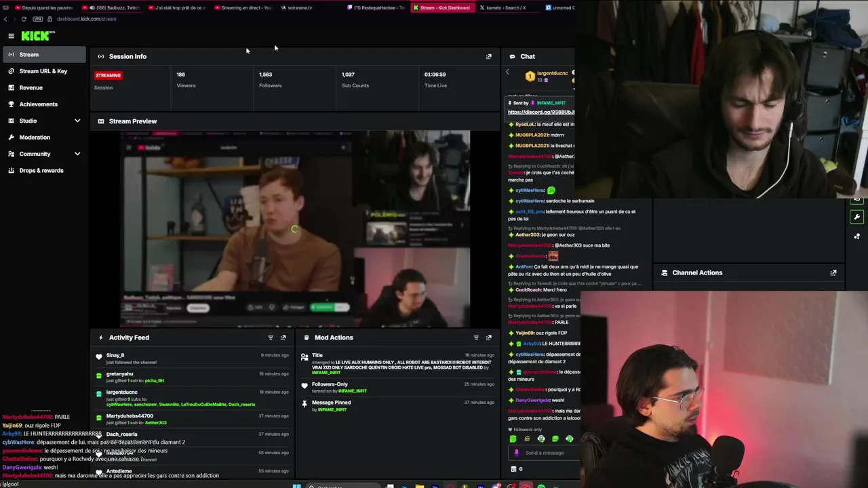
Task: Open the Achievements page
Action: pyautogui.click(x=43, y=104)
